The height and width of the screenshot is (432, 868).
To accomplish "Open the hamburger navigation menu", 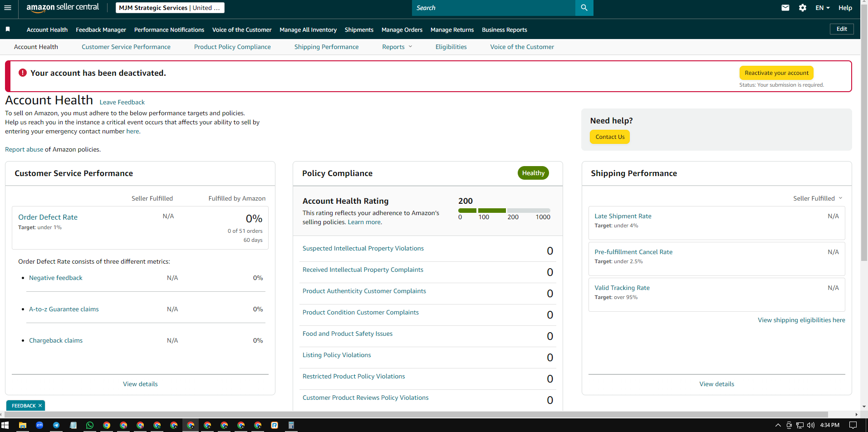I will pyautogui.click(x=8, y=8).
